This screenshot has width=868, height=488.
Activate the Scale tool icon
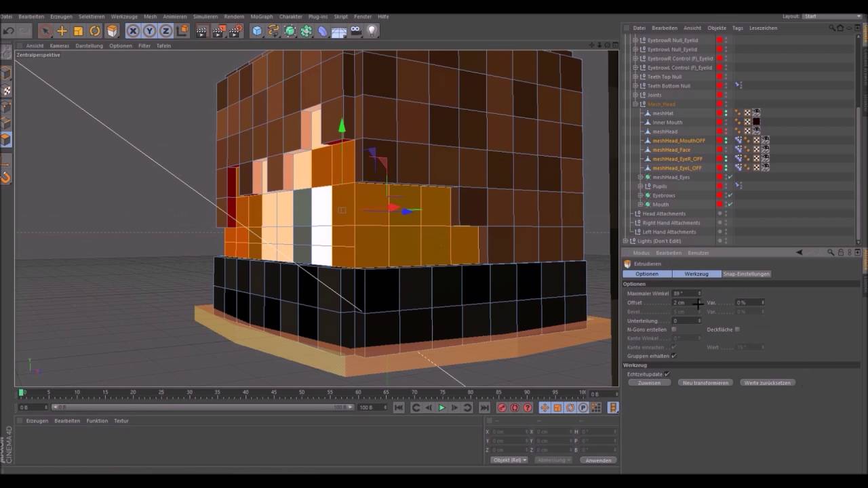pos(78,30)
